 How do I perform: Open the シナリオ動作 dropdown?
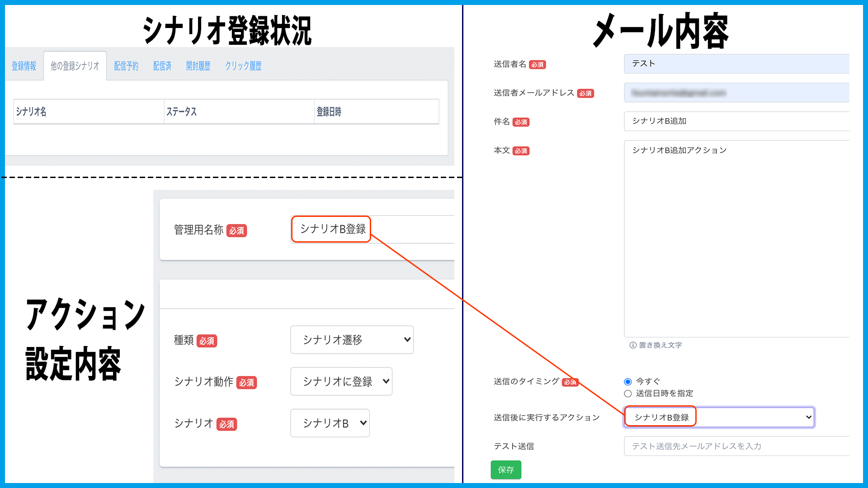[341, 381]
